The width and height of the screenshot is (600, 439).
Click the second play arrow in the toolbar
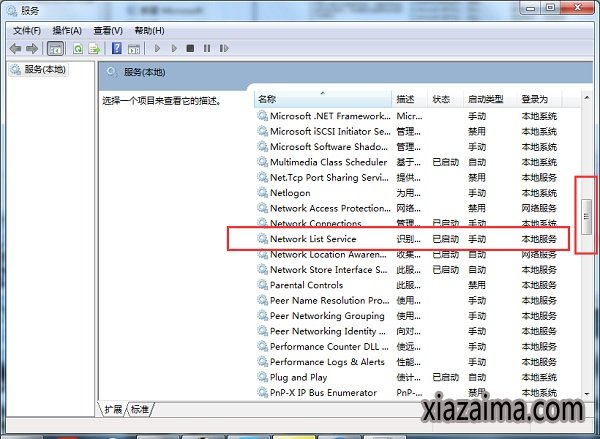click(174, 48)
